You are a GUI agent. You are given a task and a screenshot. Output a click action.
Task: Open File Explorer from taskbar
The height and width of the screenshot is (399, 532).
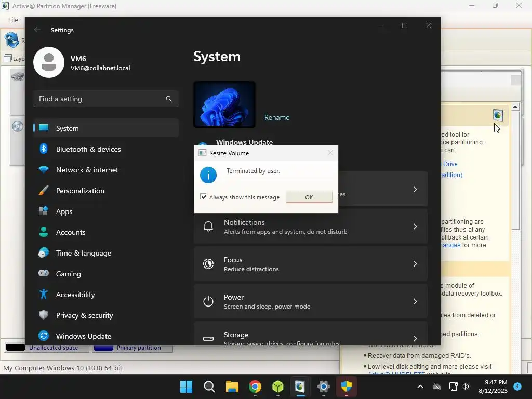tap(232, 387)
